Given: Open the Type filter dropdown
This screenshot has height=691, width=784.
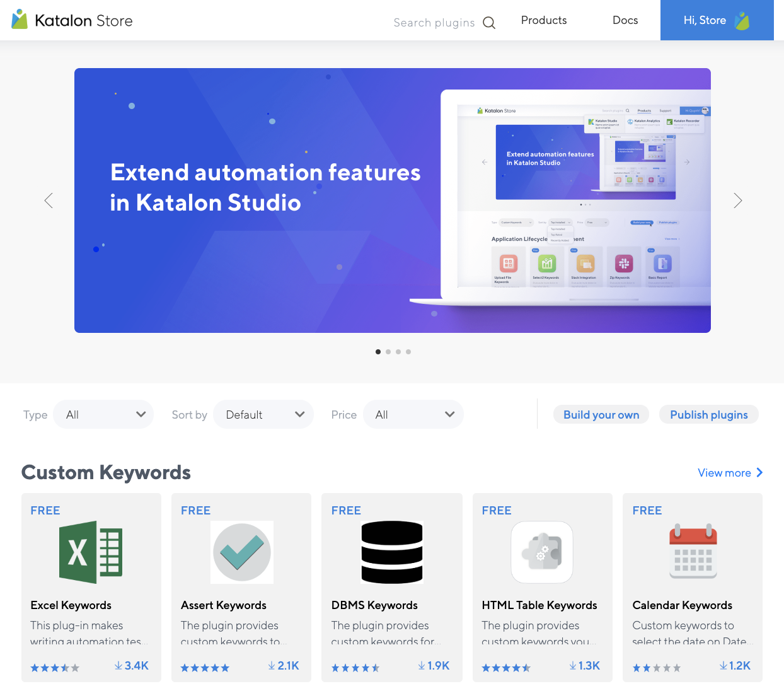Looking at the screenshot, I should (103, 414).
